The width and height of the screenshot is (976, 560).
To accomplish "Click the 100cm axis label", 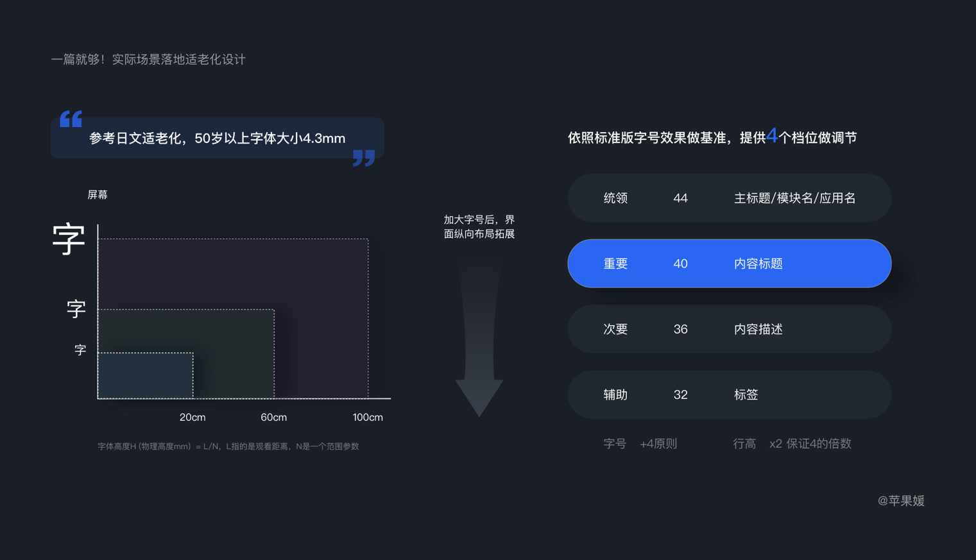I will pos(368,418).
